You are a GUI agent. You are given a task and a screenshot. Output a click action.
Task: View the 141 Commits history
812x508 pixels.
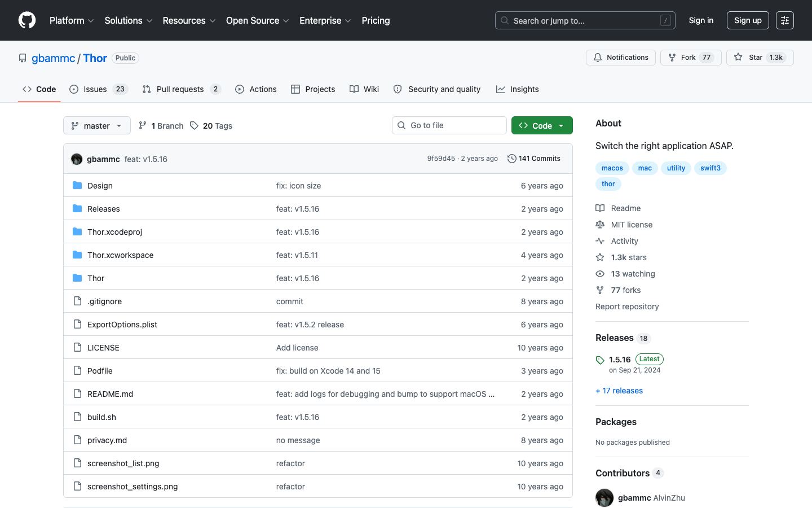coord(534,159)
